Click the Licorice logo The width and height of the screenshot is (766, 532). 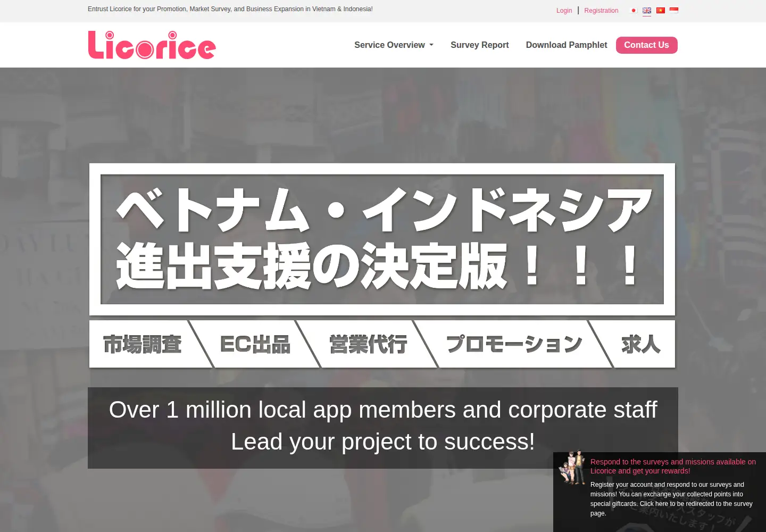[152, 45]
